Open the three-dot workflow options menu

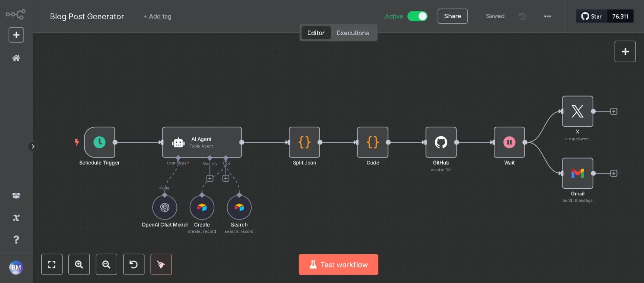(x=548, y=16)
